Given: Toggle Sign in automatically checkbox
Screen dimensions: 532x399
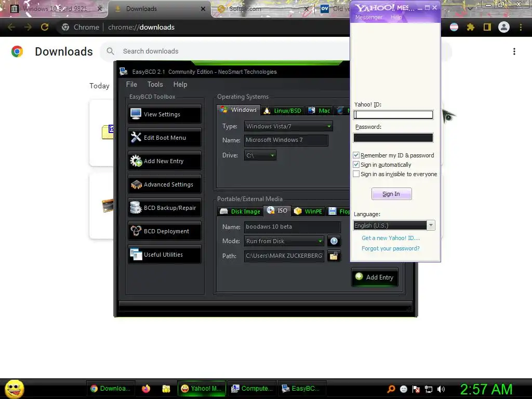Looking at the screenshot, I should 356,165.
